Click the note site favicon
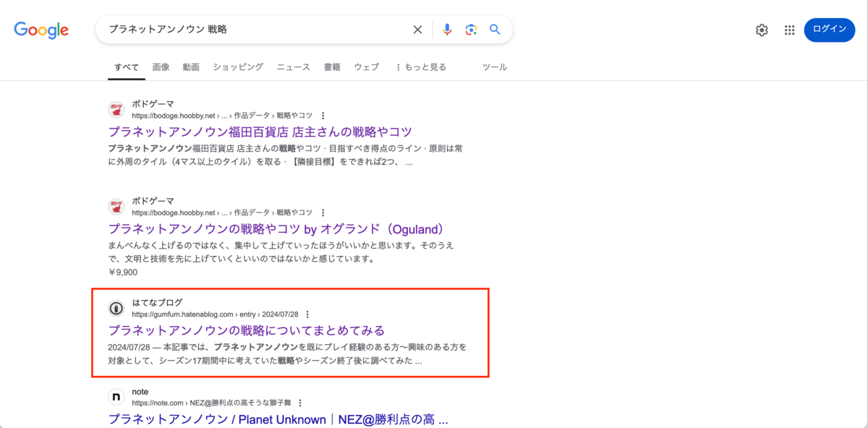Screen dimensions: 868x428 coord(116,397)
